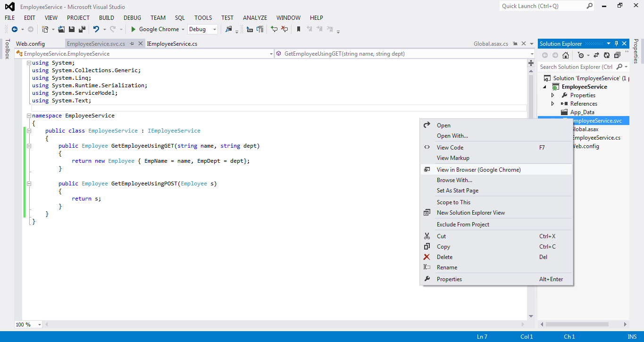Choose Open With... in the context menu
The height and width of the screenshot is (342, 644).
pyautogui.click(x=496, y=136)
